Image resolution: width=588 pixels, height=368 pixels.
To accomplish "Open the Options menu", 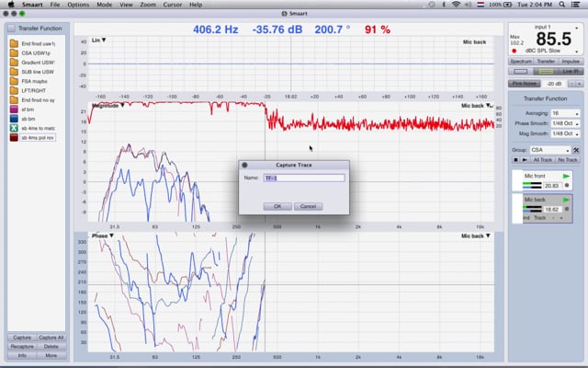I will [78, 5].
